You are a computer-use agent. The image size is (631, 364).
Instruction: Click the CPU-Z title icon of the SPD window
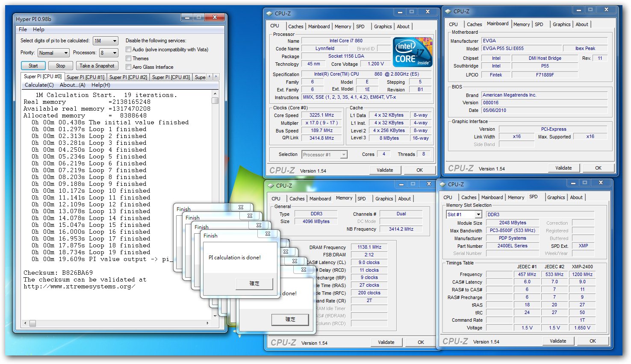pyautogui.click(x=442, y=185)
